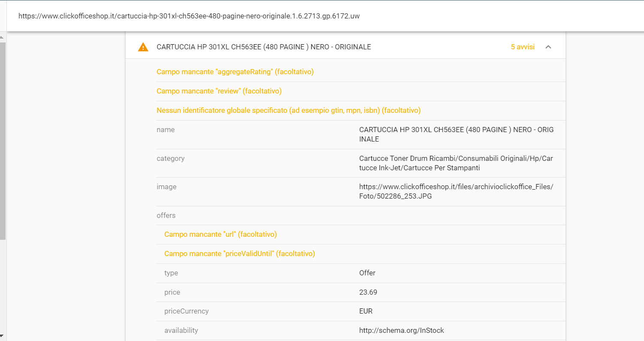Open the aggregateRating missing field warning
The width and height of the screenshot is (644, 341).
[x=235, y=72]
